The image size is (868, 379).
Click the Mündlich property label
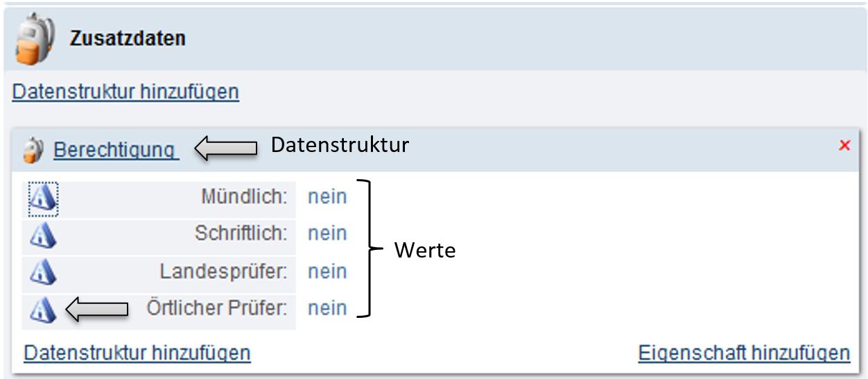pos(244,197)
